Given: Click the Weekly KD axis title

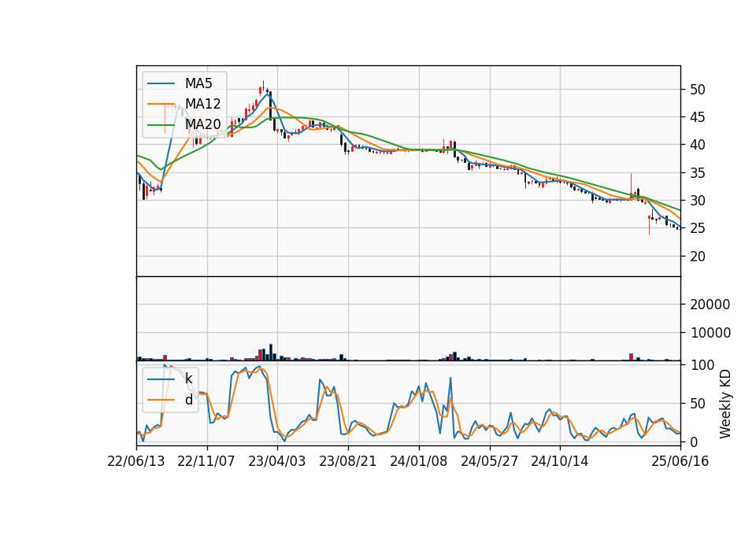Looking at the screenshot, I should click(x=724, y=404).
